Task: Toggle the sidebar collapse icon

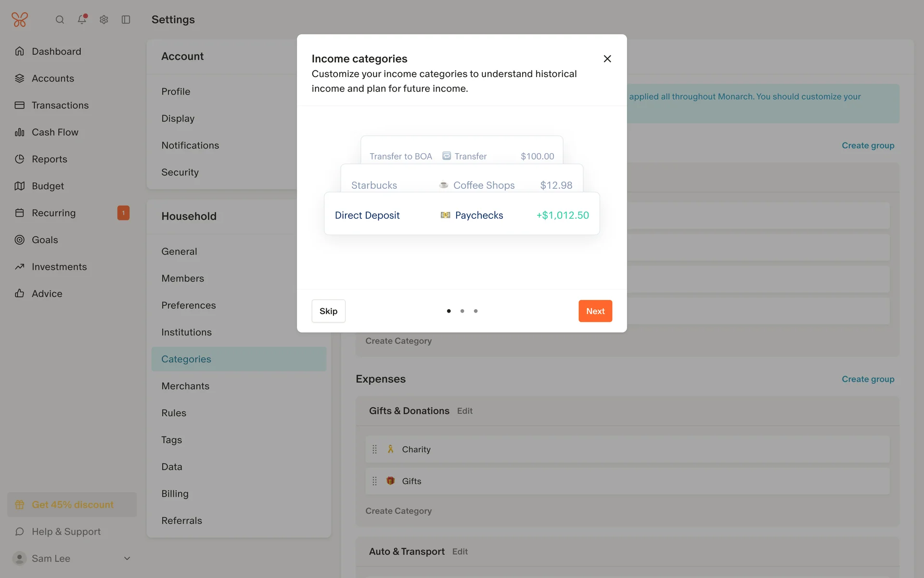Action: (126, 20)
